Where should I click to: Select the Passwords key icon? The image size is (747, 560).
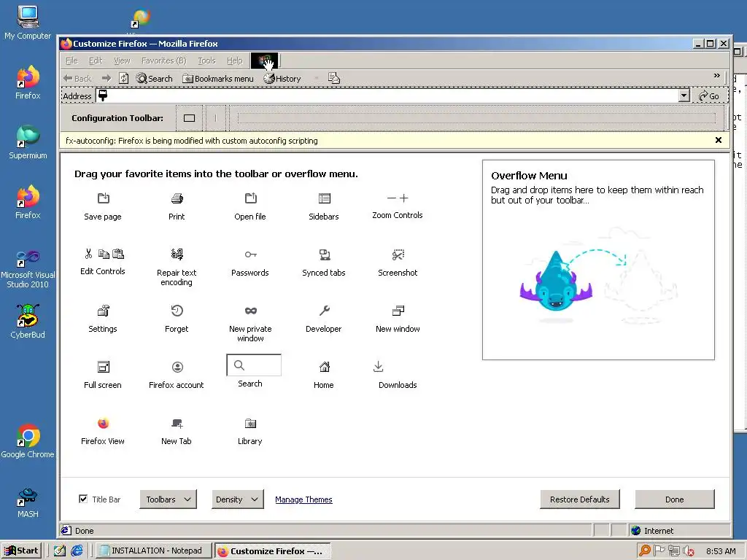(x=251, y=254)
